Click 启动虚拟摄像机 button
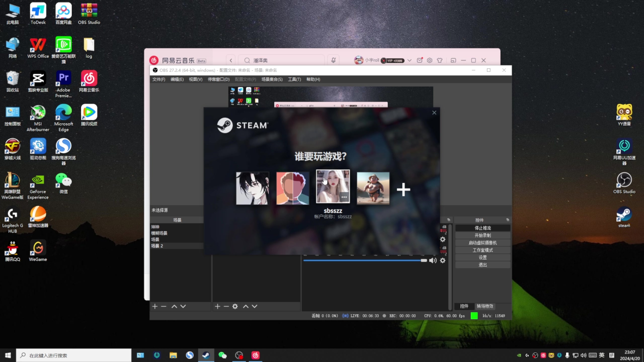The image size is (644, 362). click(x=483, y=243)
